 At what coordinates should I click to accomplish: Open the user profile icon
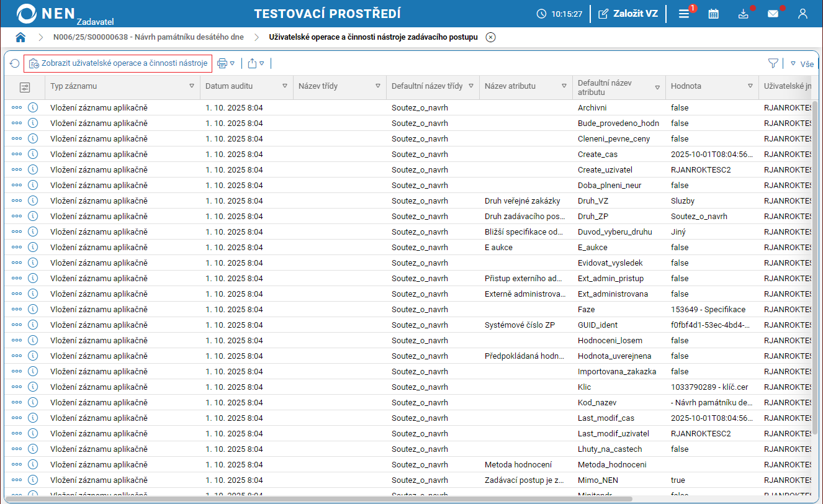coord(803,14)
